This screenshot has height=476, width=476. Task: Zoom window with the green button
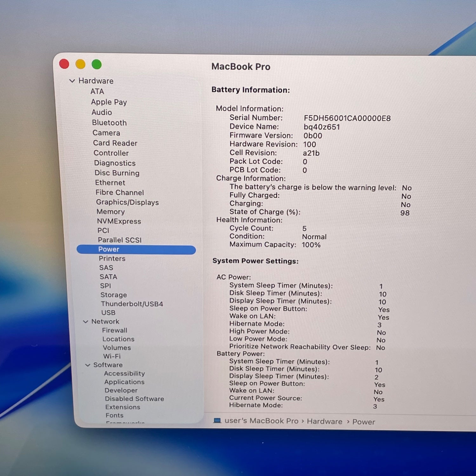(96, 64)
